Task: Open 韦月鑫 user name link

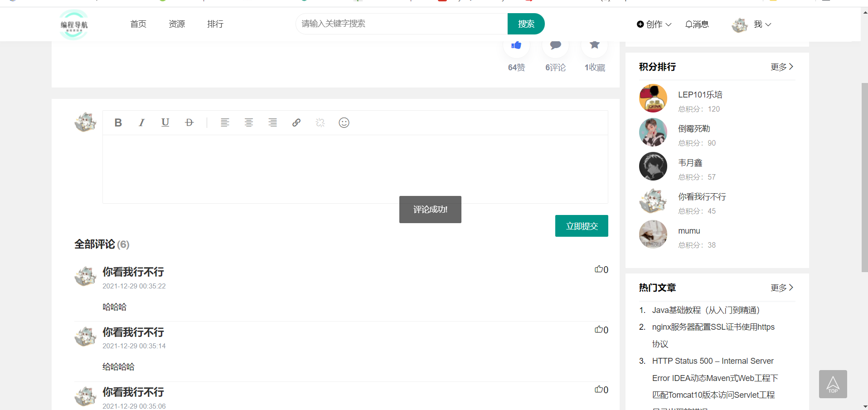Action: 690,163
